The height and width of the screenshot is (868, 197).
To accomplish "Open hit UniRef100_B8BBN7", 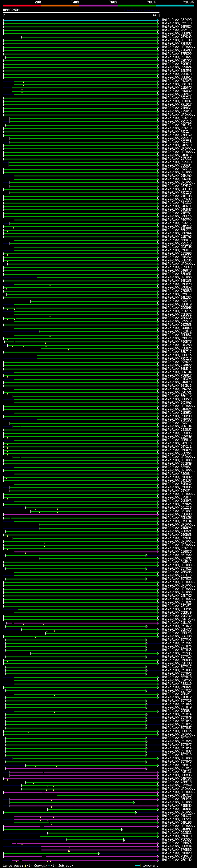I will [177, 33].
